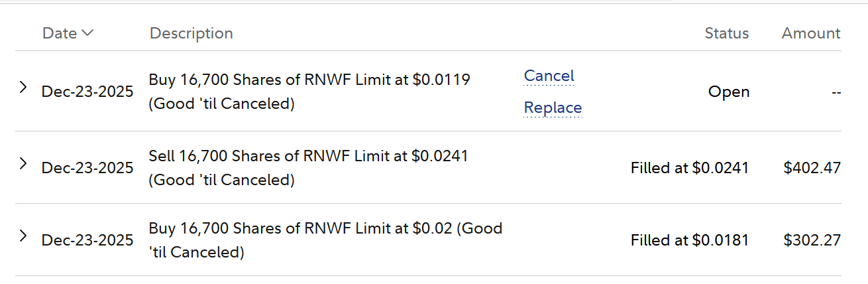Expand the open $0.0119 buy order row

[23, 87]
